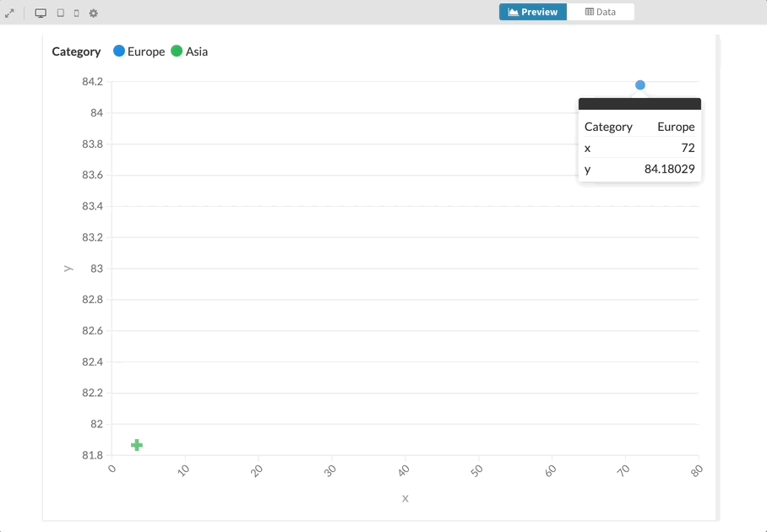Click the 83.6 y-axis tick label
This screenshot has width=767, height=532.
(92, 175)
